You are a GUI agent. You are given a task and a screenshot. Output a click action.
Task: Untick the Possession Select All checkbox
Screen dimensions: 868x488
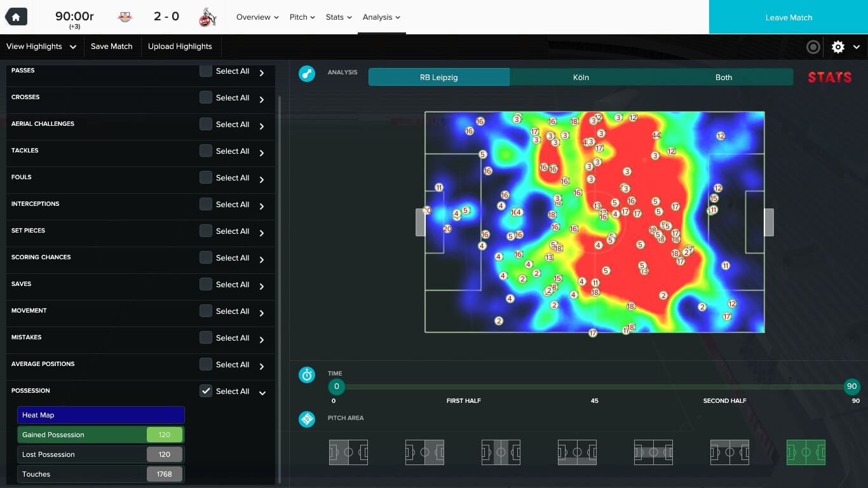tap(205, 391)
